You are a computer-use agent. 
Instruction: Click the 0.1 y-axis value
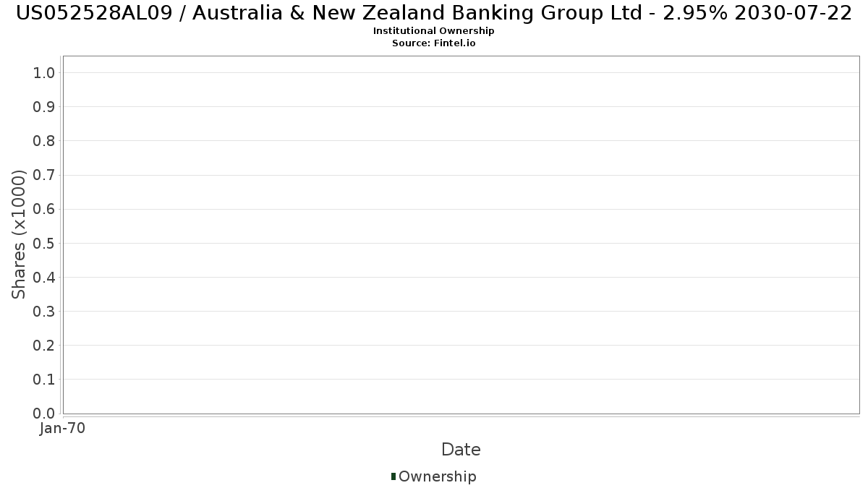point(44,380)
